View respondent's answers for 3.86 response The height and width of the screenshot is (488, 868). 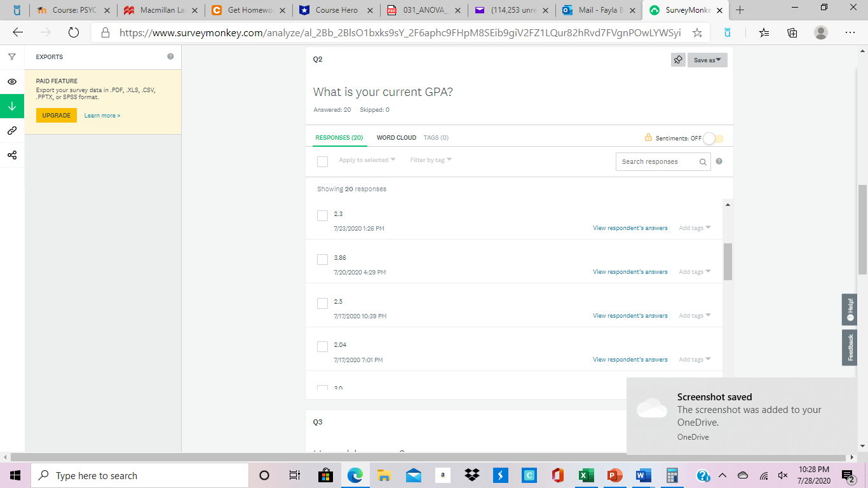pos(630,272)
